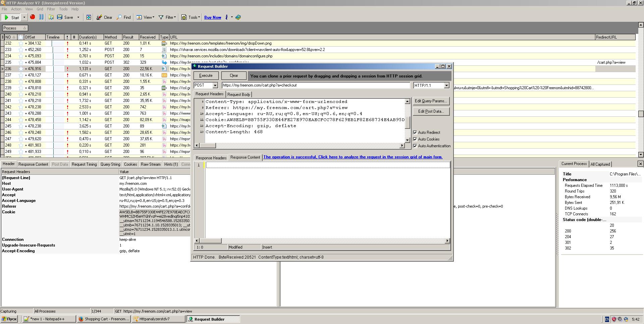Disable the Auto Cookies checkbox
644x324 pixels.
coord(415,139)
